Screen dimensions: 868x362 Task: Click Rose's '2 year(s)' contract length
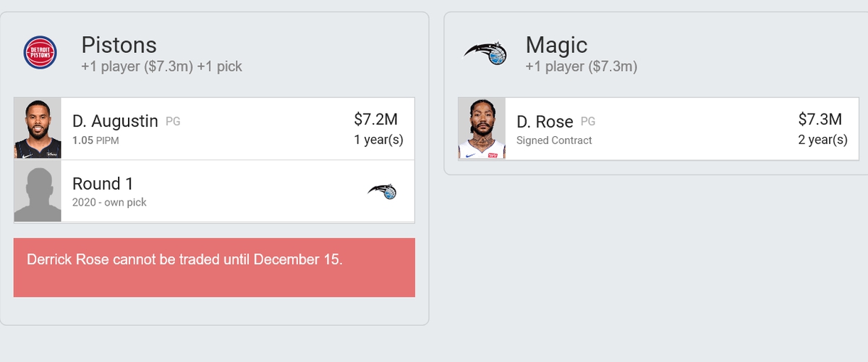tap(823, 140)
